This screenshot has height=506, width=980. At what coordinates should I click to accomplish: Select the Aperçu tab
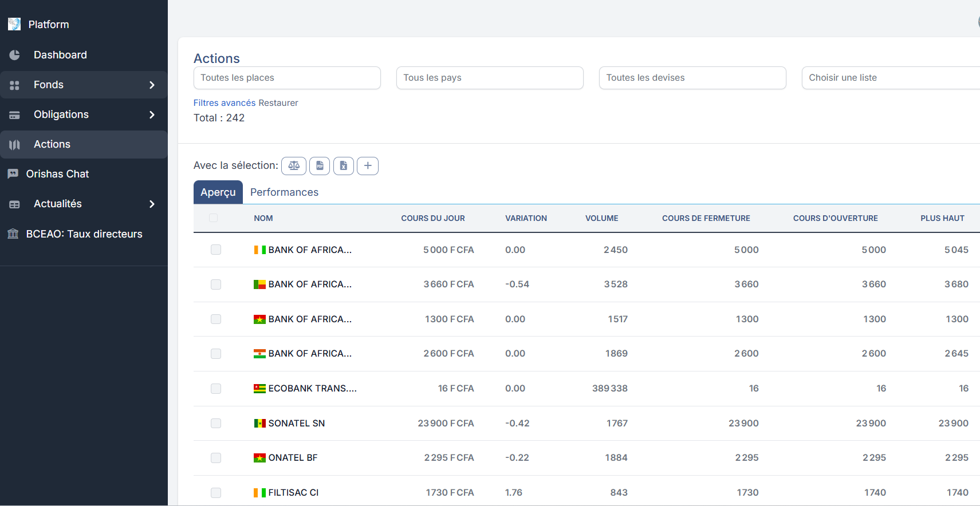[218, 192]
